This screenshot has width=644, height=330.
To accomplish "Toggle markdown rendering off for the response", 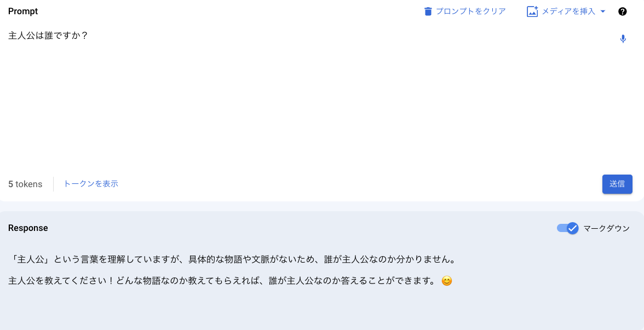I will 568,228.
